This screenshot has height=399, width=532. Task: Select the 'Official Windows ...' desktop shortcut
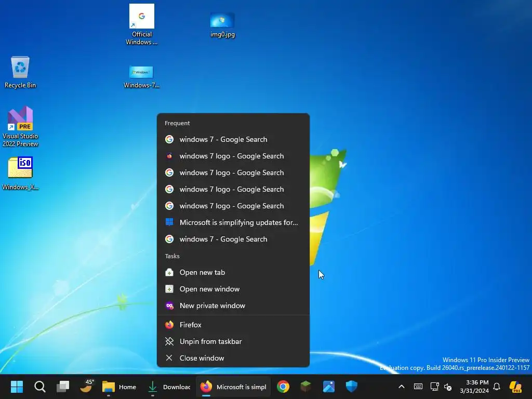pos(141,24)
